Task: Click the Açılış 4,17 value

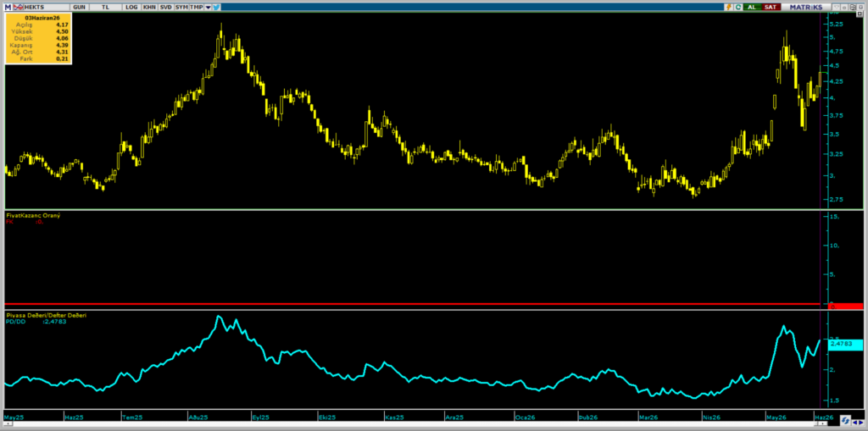Action: pyautogui.click(x=61, y=25)
